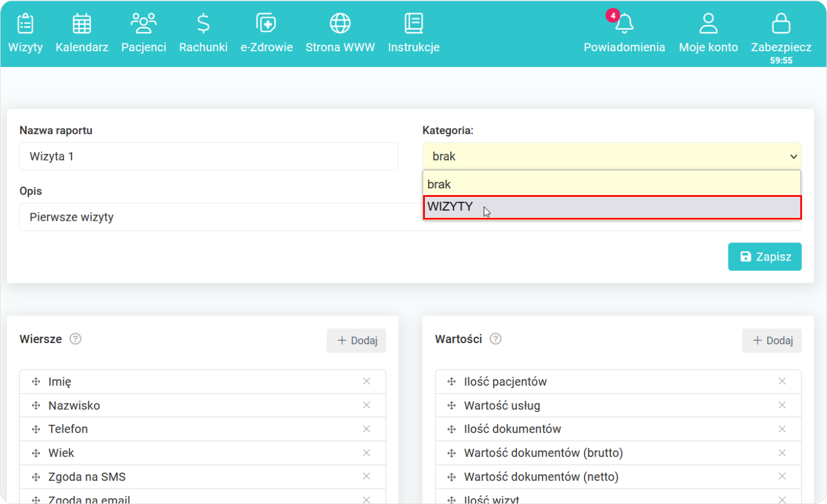Add a new value with Wartości Dodaj
The height and width of the screenshot is (504, 827).
tap(772, 340)
